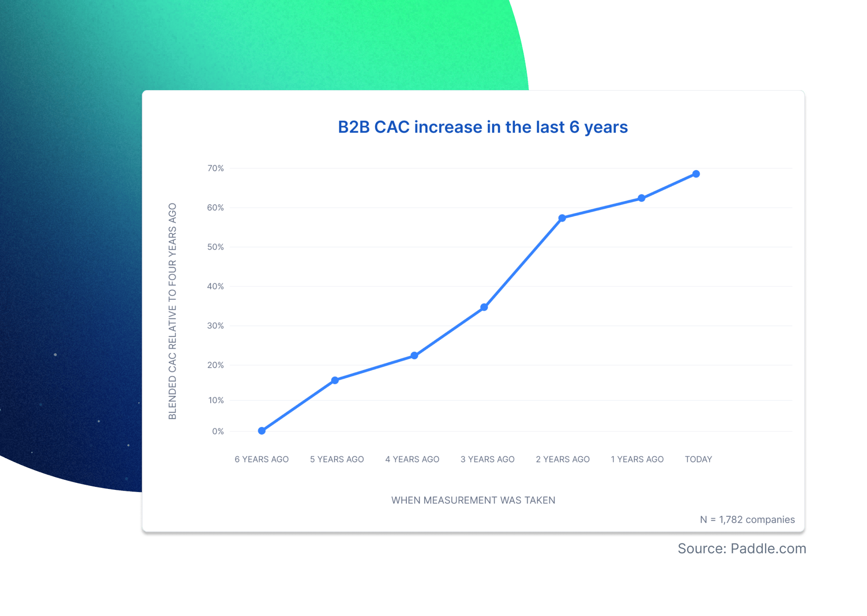The width and height of the screenshot is (867, 616).
Task: Click the data point at 1 YEARS AGO
Action: pyautogui.click(x=642, y=198)
